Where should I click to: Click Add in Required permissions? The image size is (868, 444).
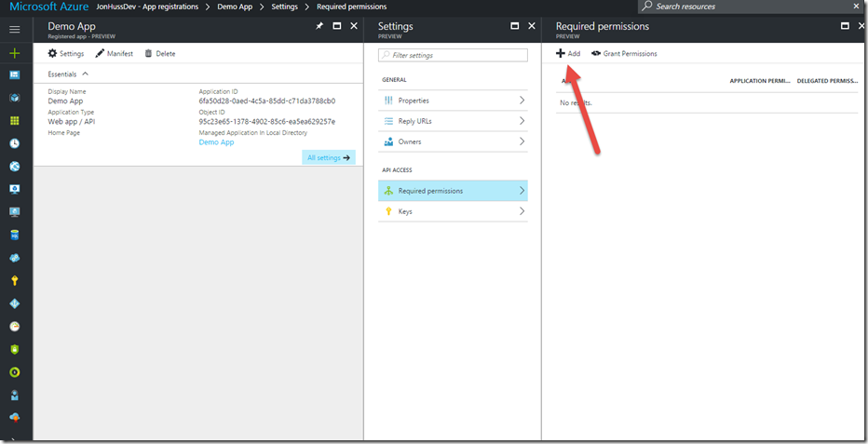click(x=568, y=54)
